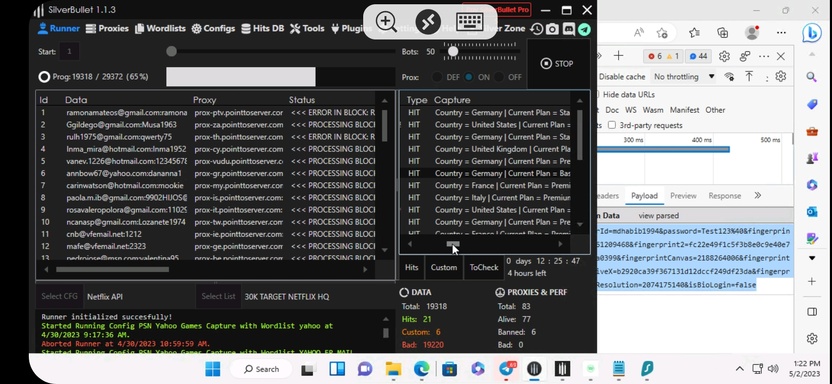This screenshot has height=384, width=832.
Task: Click the Telegram icon in the top bar
Action: (x=584, y=29)
